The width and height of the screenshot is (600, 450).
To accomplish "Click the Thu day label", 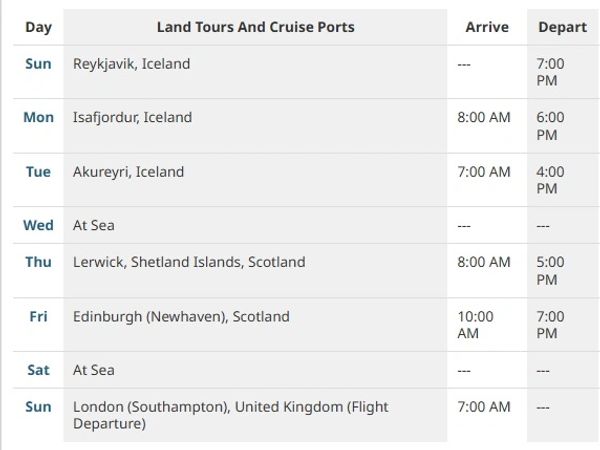I will pyautogui.click(x=38, y=263).
